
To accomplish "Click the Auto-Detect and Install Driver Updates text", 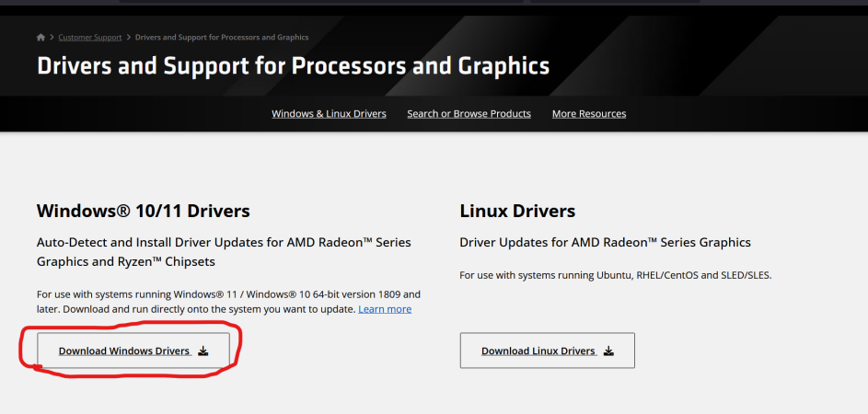I will click(224, 252).
